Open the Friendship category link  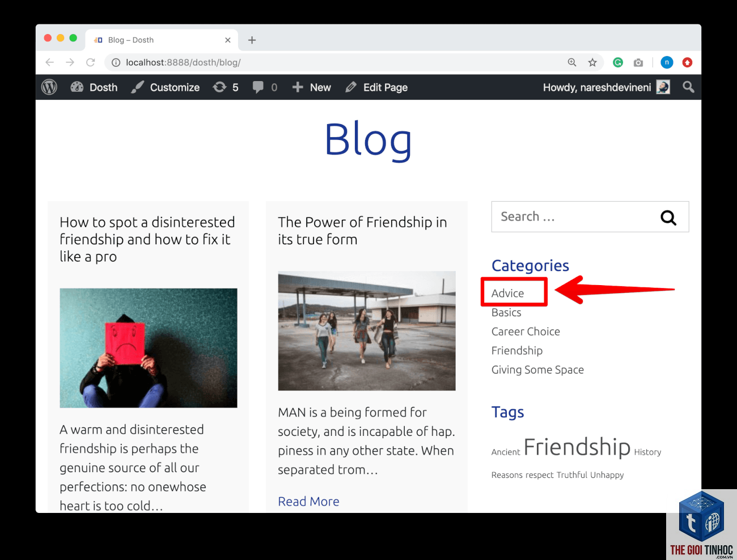517,351
